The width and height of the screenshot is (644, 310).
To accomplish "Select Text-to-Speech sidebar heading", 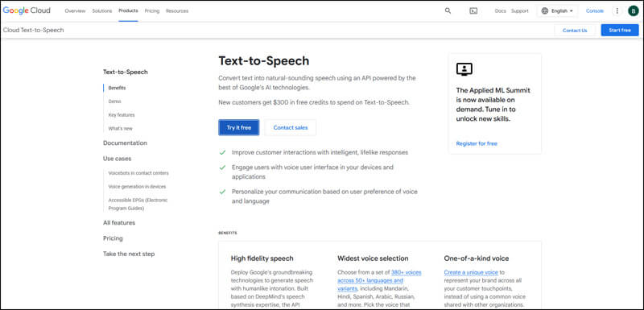I will click(126, 72).
